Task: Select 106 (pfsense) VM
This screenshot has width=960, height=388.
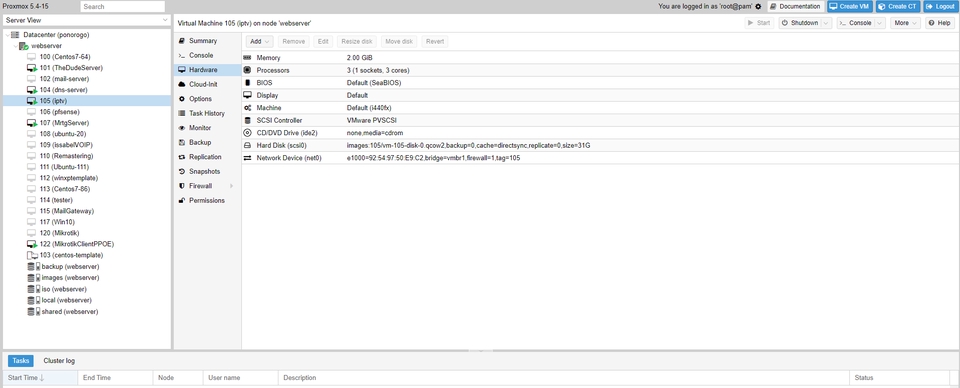Action: [58, 112]
